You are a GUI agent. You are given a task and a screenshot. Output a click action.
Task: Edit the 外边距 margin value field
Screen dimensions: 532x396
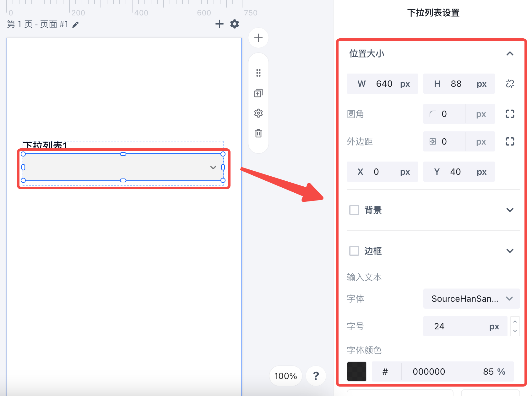[444, 141]
